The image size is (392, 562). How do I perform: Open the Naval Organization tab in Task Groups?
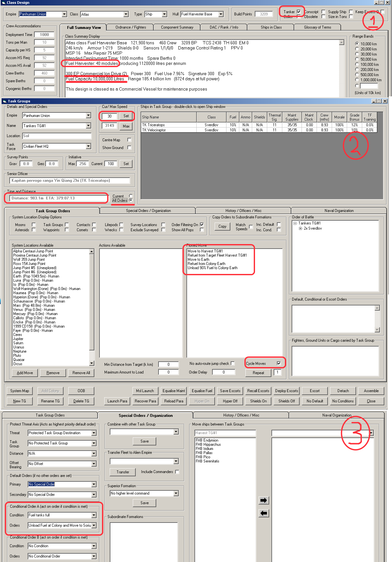339,211
